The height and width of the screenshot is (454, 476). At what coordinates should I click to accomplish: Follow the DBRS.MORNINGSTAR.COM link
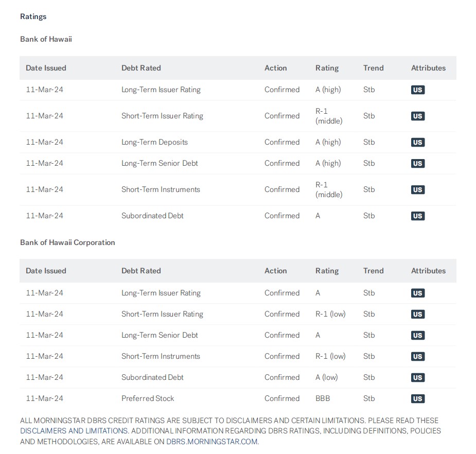(x=212, y=442)
